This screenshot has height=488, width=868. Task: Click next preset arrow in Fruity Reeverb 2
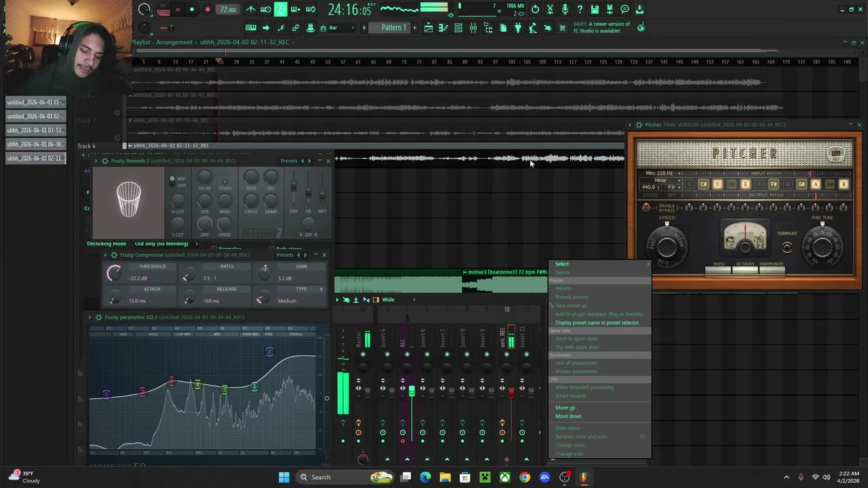point(310,161)
